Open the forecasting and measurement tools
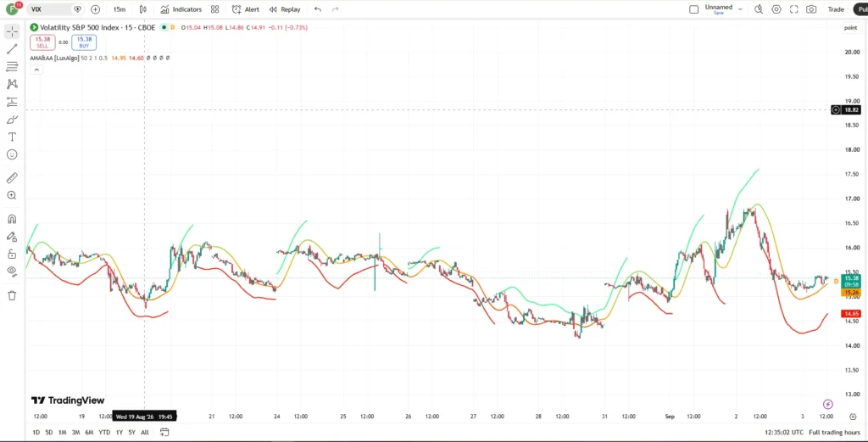Viewport: 868px width, 442px height. [12, 102]
